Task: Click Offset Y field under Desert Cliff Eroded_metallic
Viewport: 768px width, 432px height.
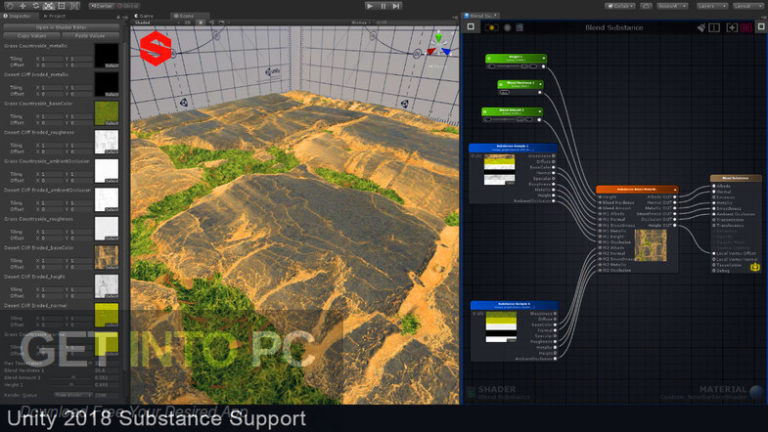Action: click(x=81, y=94)
